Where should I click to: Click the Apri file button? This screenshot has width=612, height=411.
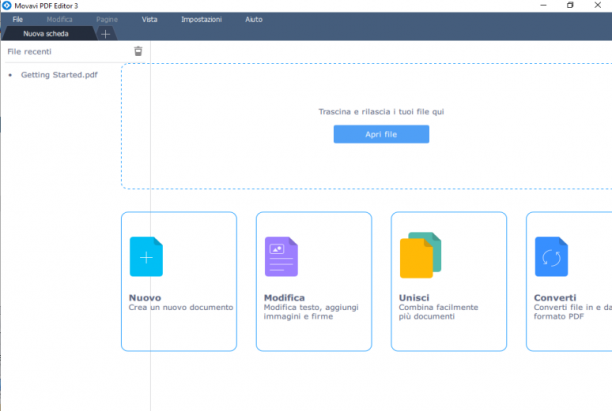[381, 134]
